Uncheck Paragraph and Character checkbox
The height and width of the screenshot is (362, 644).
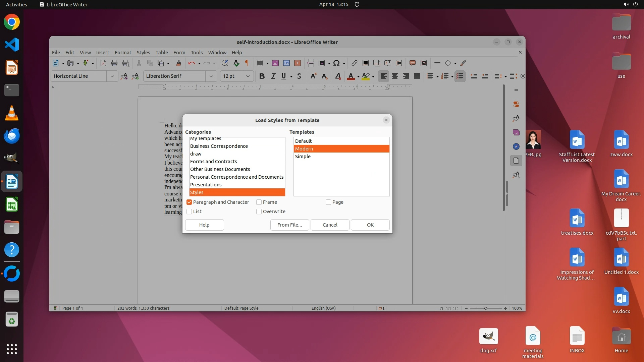[x=189, y=202]
